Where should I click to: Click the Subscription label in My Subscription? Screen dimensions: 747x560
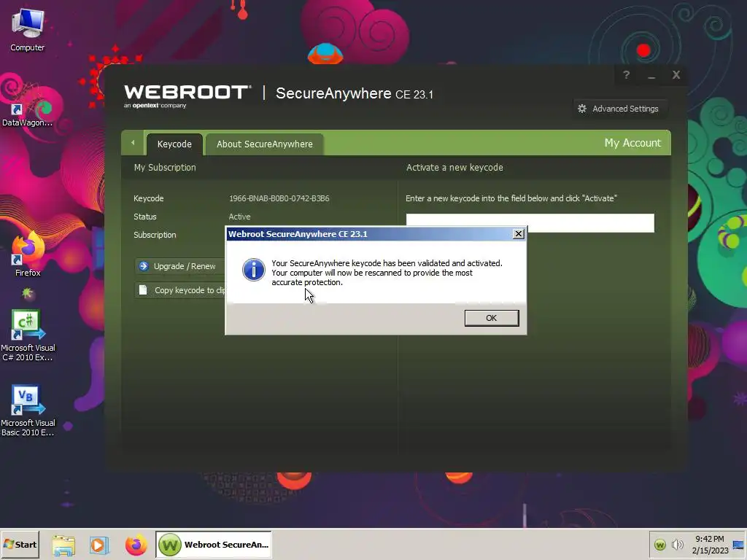[x=155, y=235]
